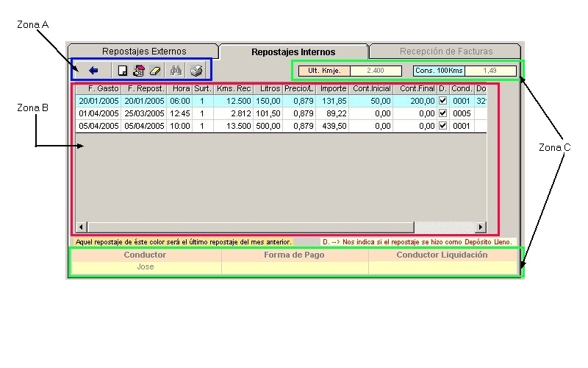Click the F. Repost. column header
Screen dimensions: 588x368
tap(144, 88)
